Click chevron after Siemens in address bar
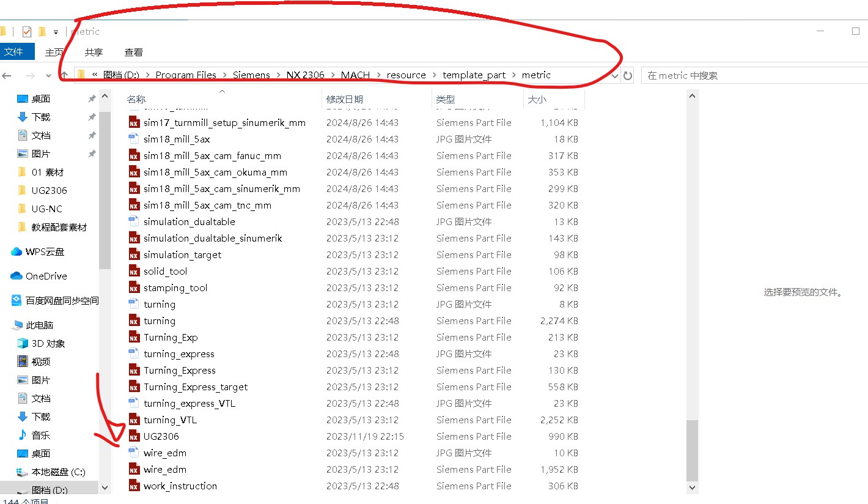The width and height of the screenshot is (868, 504). point(278,75)
